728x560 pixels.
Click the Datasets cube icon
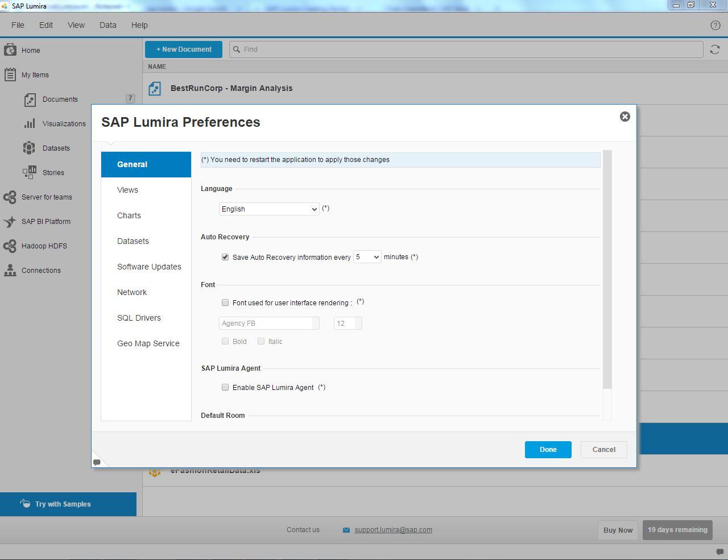[29, 148]
